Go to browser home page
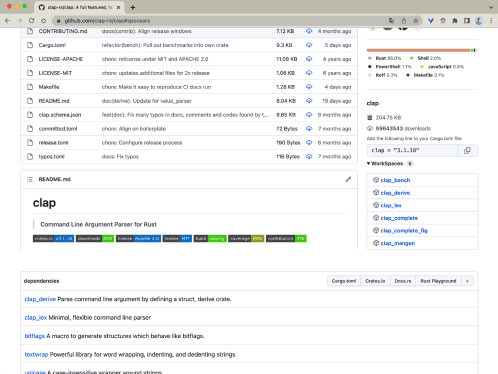Viewport: 498px width, 374px height. coord(43,21)
